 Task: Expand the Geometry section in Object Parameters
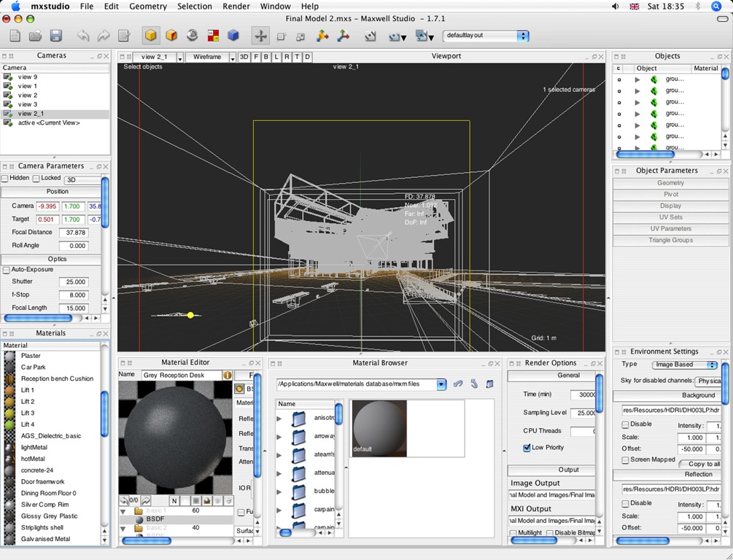pyautogui.click(x=670, y=183)
